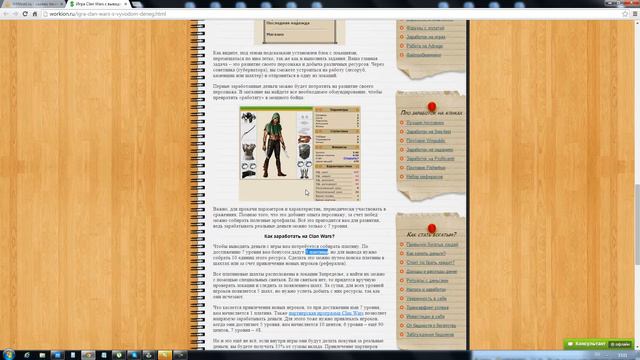Open the 'Привычки богатых людей' link
The image size is (640, 360).
click(432, 244)
